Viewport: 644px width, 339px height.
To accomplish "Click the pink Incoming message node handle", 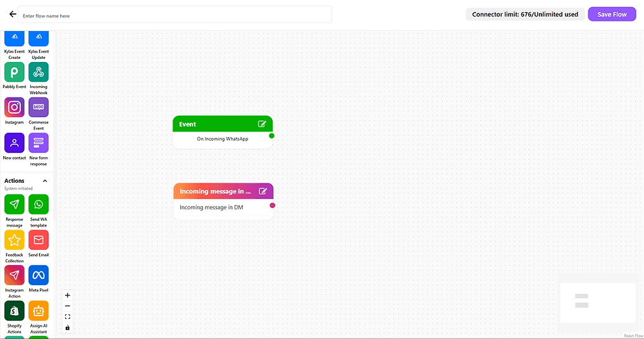I will (272, 206).
